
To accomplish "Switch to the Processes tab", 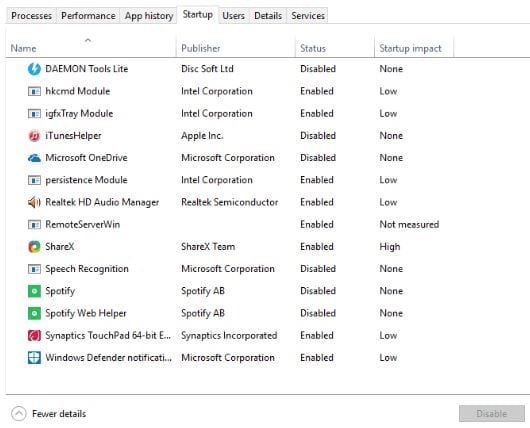I will (x=31, y=16).
